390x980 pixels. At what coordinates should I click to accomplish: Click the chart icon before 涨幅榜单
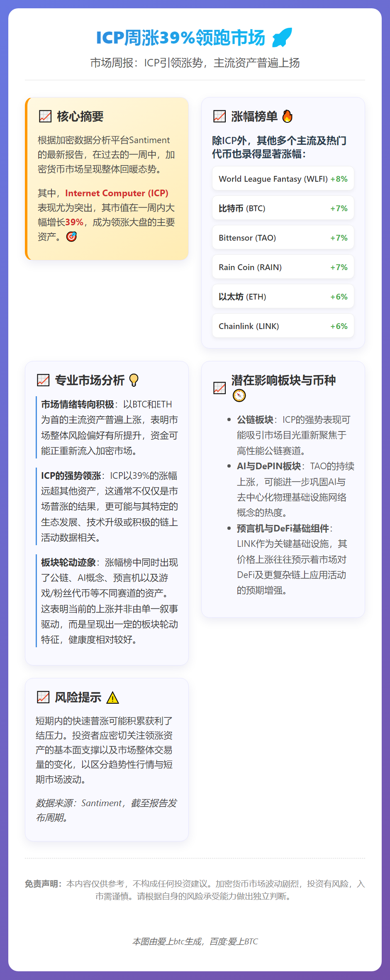pos(219,117)
